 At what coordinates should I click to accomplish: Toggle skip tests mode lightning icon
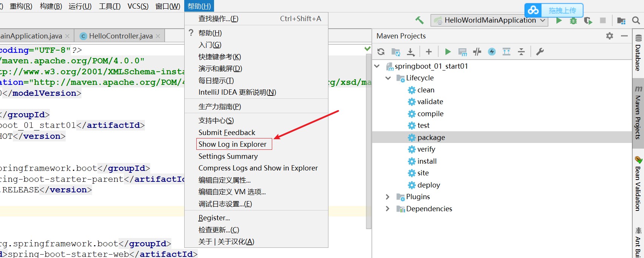pyautogui.click(x=492, y=52)
